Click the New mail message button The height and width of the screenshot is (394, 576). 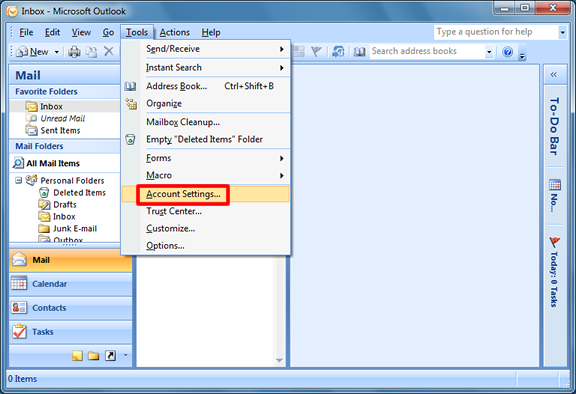[x=32, y=52]
